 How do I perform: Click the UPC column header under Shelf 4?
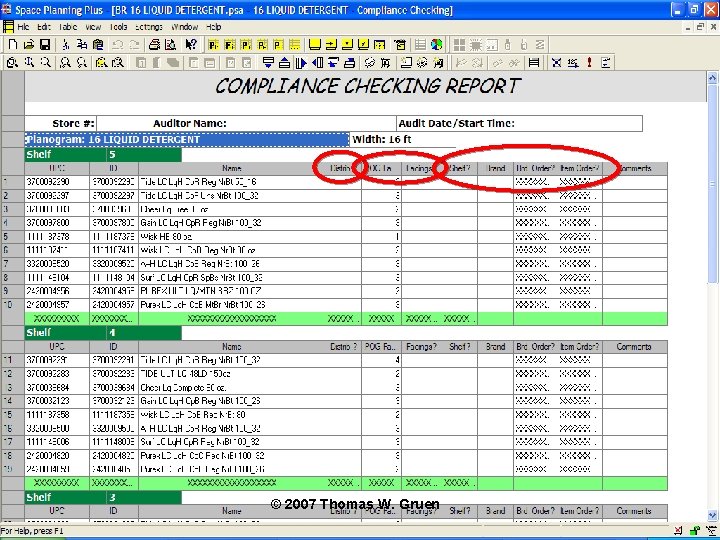57,347
